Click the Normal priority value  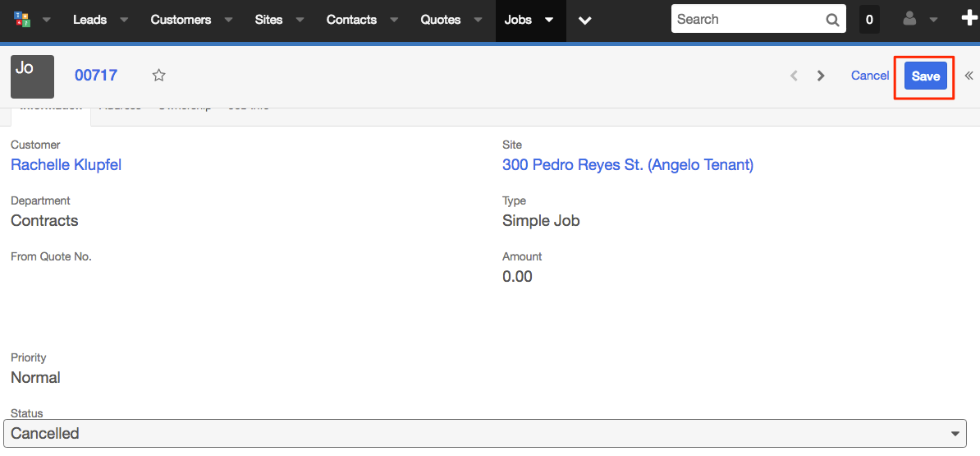(x=35, y=378)
